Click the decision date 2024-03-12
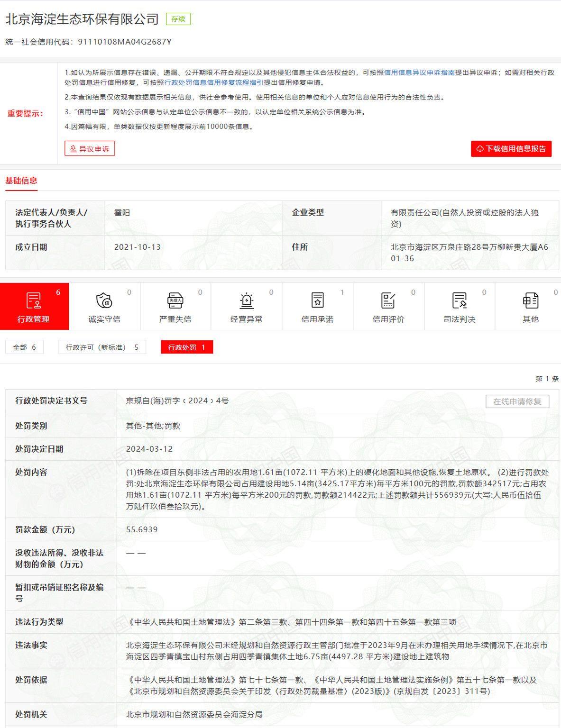561x728 pixels. 149,449
